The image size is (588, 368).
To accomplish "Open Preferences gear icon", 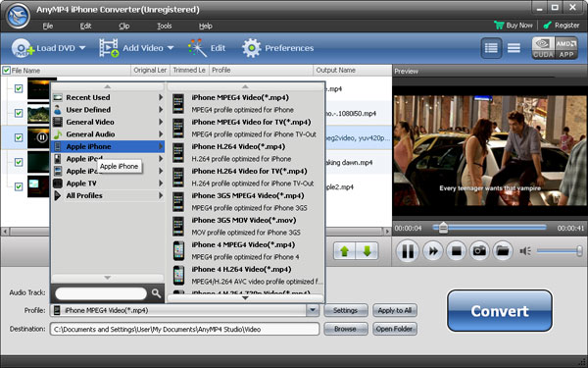I will pos(251,48).
